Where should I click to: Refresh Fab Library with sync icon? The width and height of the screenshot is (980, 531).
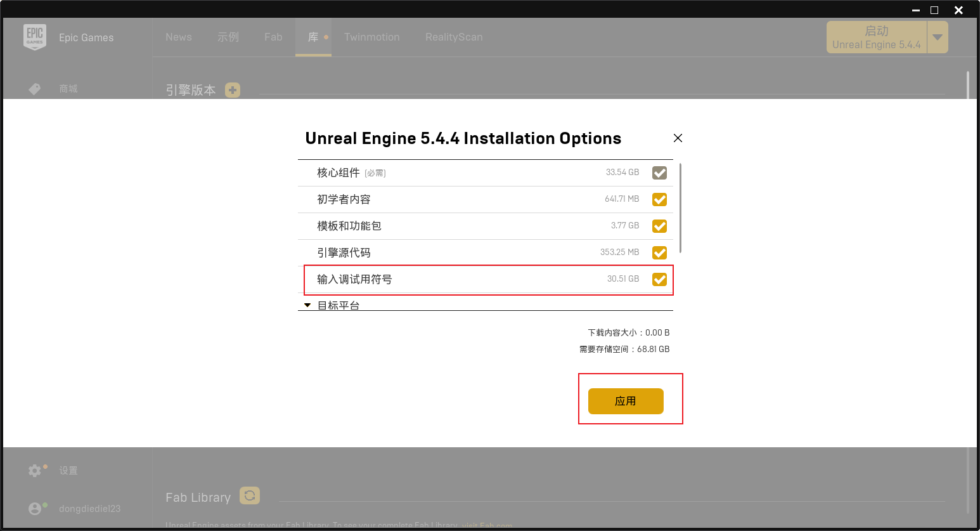(x=250, y=495)
